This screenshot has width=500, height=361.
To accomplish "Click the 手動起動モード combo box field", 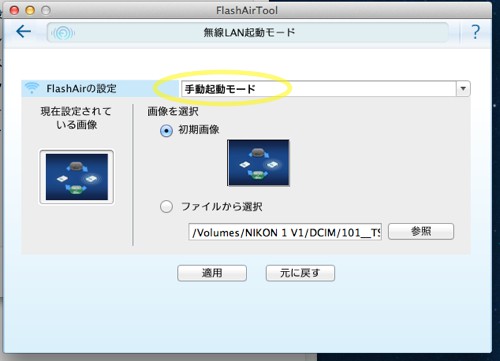I will [x=325, y=89].
